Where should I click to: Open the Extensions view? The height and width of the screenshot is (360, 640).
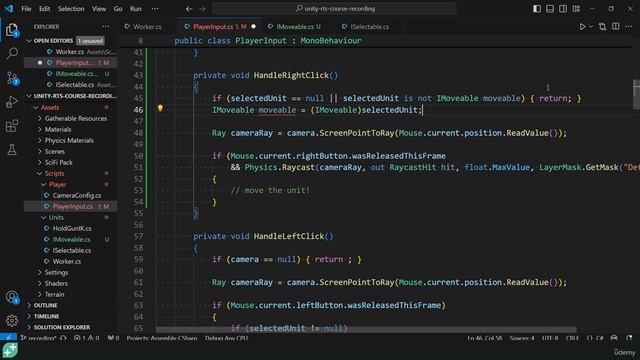click(x=12, y=126)
